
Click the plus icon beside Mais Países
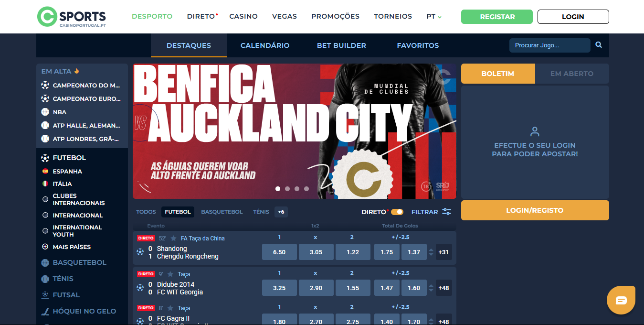click(45, 247)
